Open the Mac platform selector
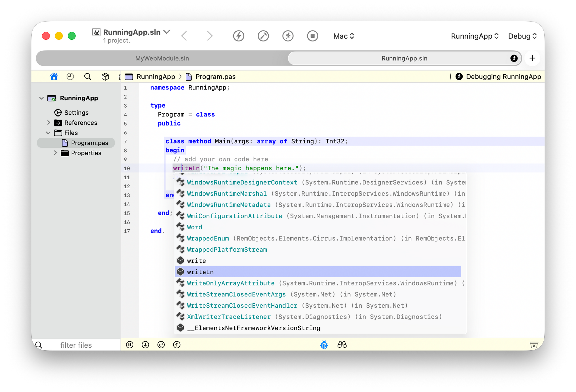Viewport: 576px width, 392px height. (x=344, y=36)
